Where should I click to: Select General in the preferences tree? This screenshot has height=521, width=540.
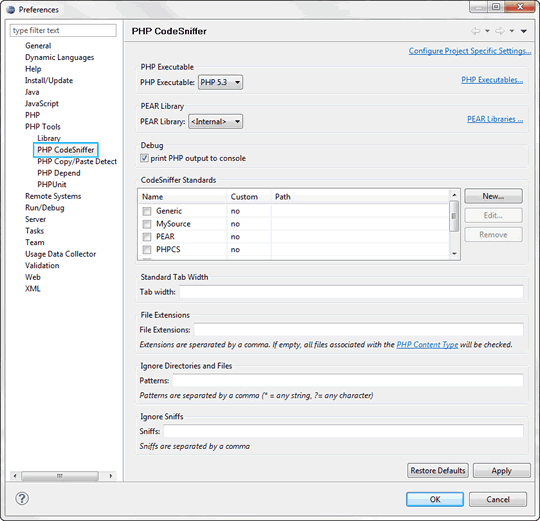(x=38, y=46)
